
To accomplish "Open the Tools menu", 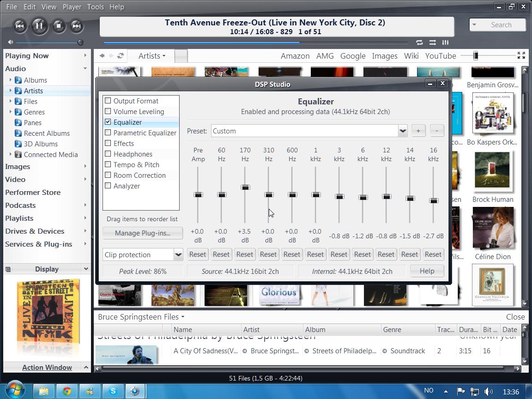I will (95, 7).
